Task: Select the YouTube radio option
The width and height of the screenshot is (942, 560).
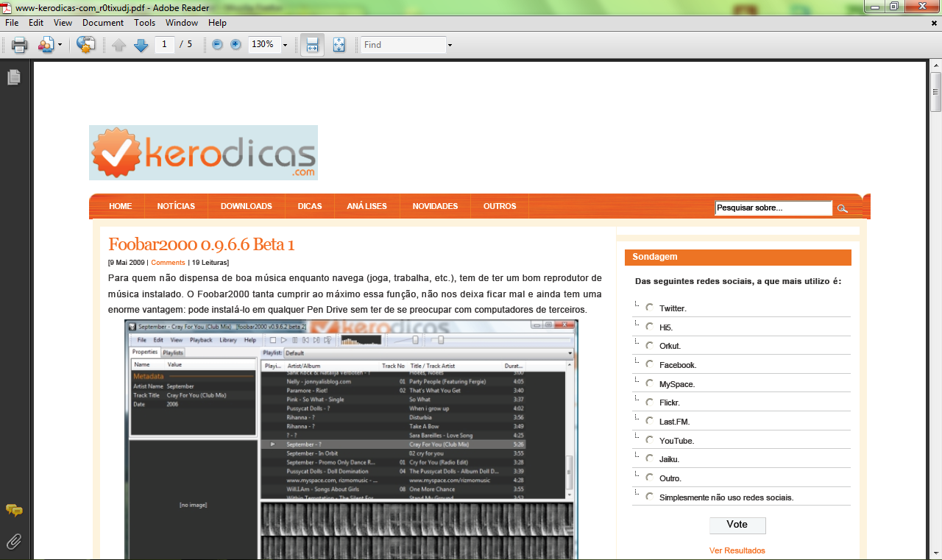Action: pyautogui.click(x=649, y=440)
